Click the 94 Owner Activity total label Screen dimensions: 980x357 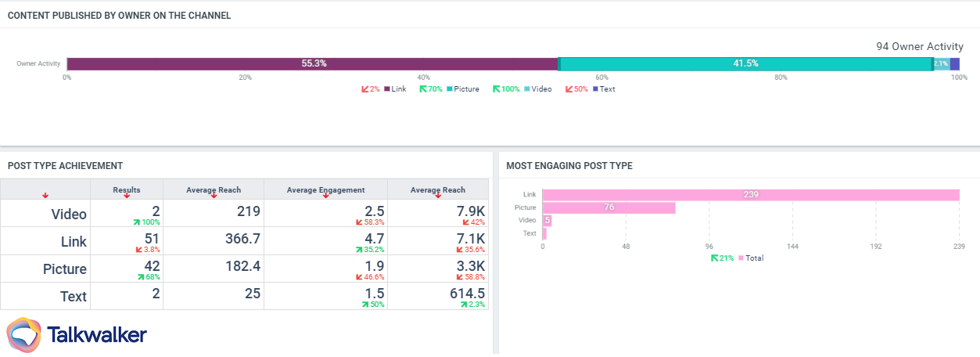pyautogui.click(x=920, y=47)
